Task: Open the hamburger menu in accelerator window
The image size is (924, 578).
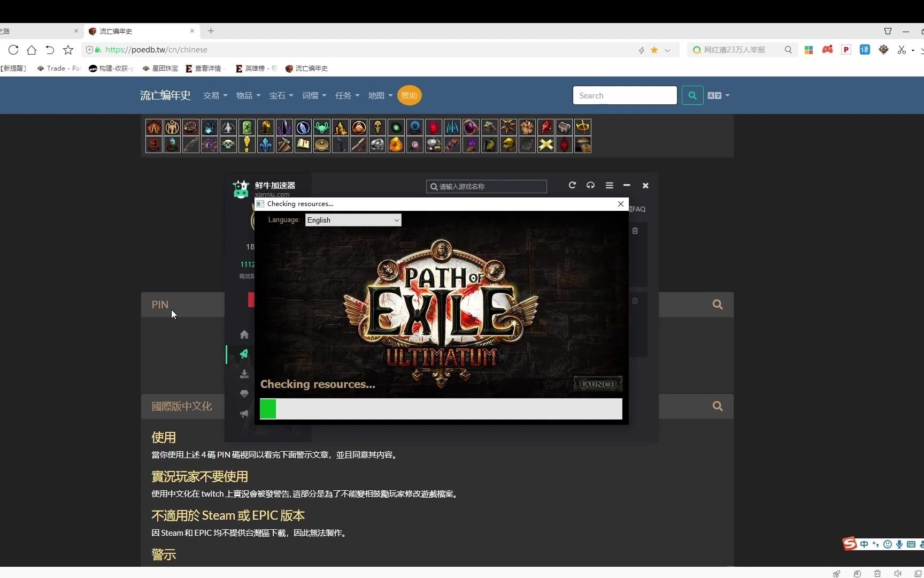Action: coord(609,185)
